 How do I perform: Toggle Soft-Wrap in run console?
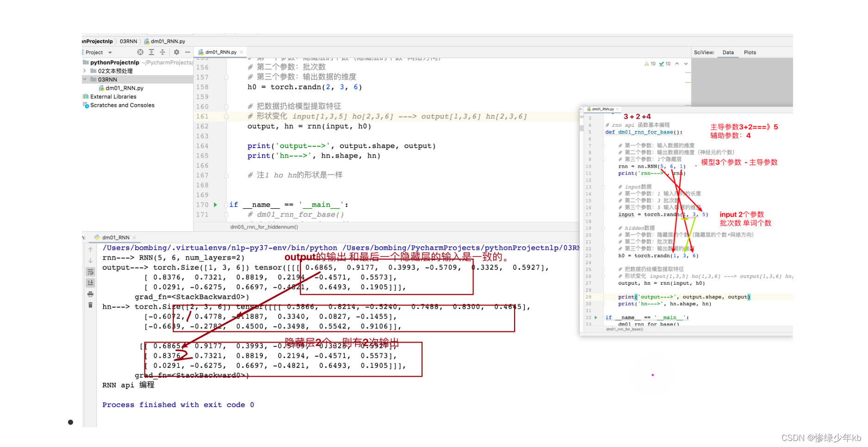[x=91, y=272]
